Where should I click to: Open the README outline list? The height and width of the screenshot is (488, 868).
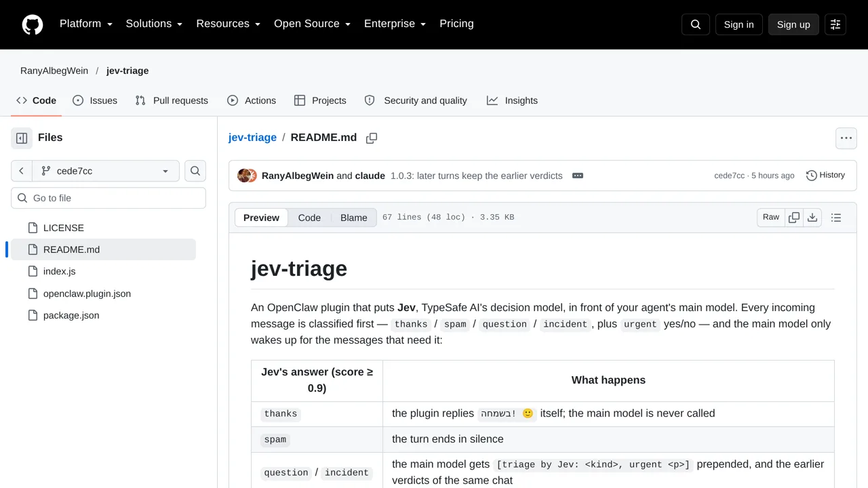836,218
